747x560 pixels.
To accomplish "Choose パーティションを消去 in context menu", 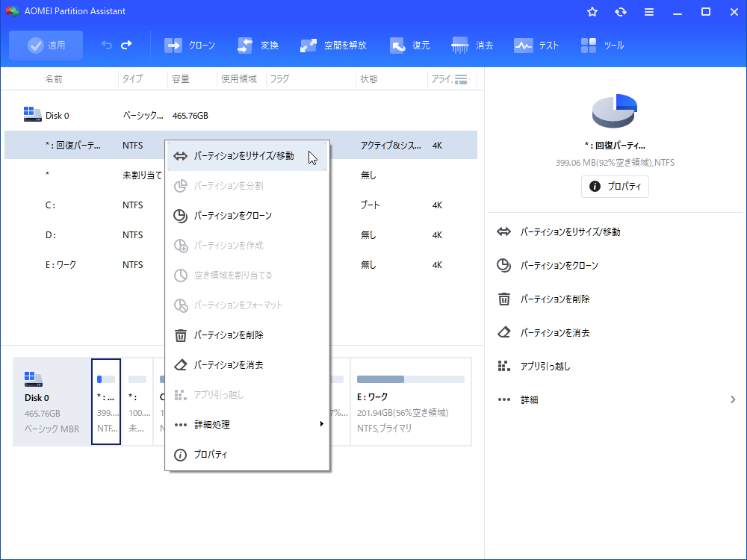I will tap(247, 365).
